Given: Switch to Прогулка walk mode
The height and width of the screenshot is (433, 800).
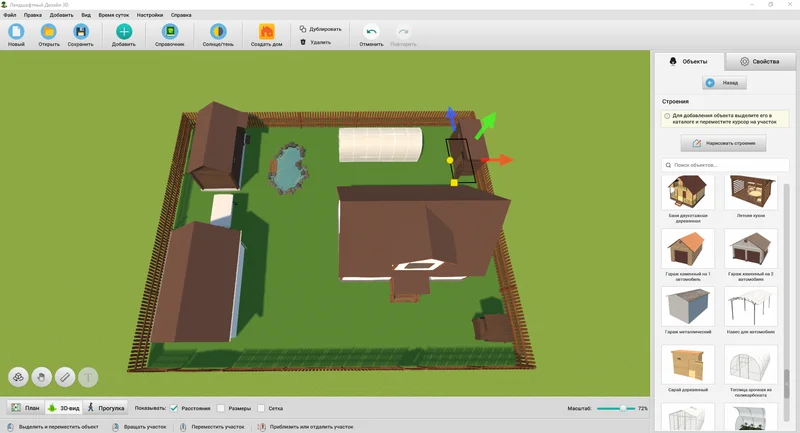Looking at the screenshot, I should coord(106,407).
